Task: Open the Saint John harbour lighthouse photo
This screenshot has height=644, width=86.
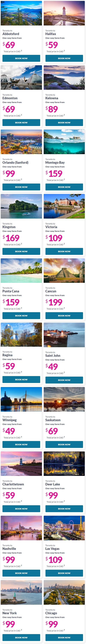Action: pos(64,335)
